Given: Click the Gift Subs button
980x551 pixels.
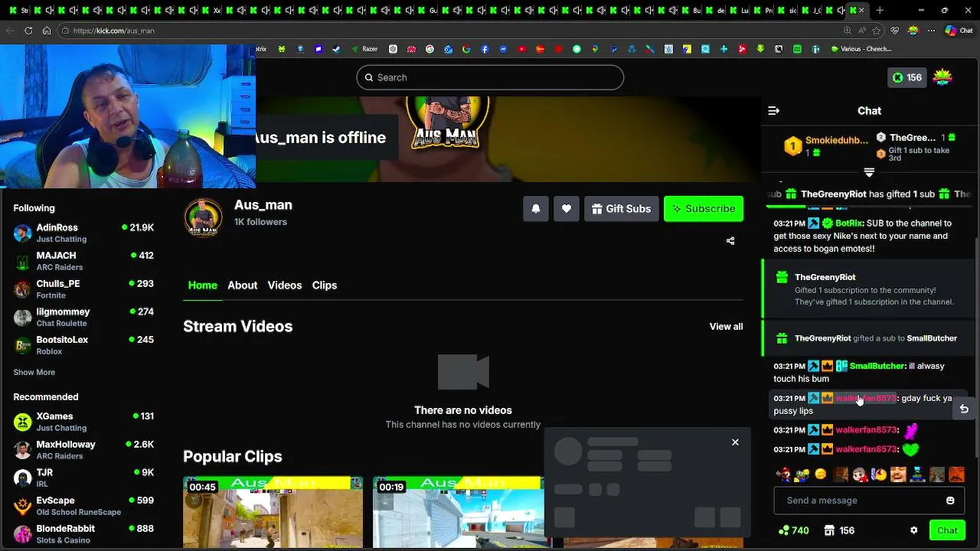Looking at the screenshot, I should pyautogui.click(x=622, y=208).
